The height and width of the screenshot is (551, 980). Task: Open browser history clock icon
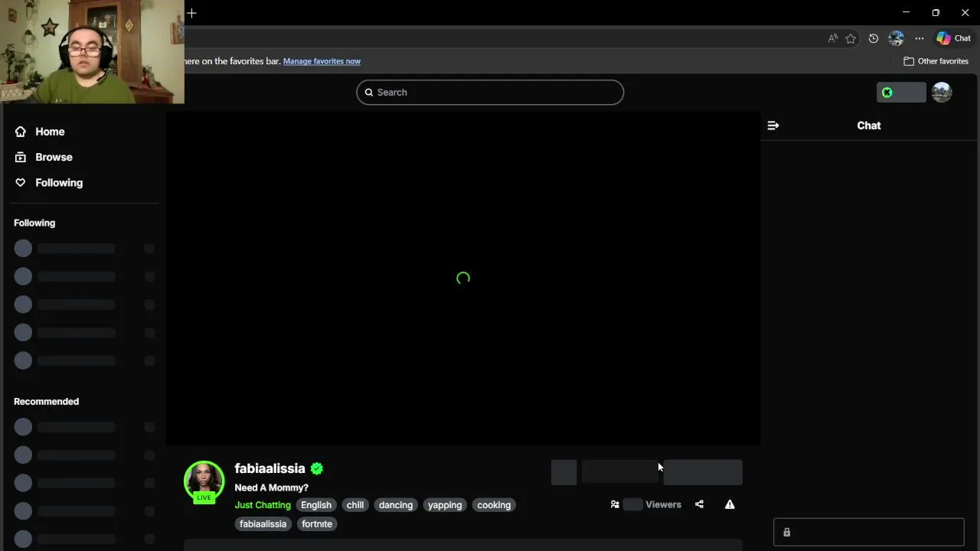click(874, 38)
